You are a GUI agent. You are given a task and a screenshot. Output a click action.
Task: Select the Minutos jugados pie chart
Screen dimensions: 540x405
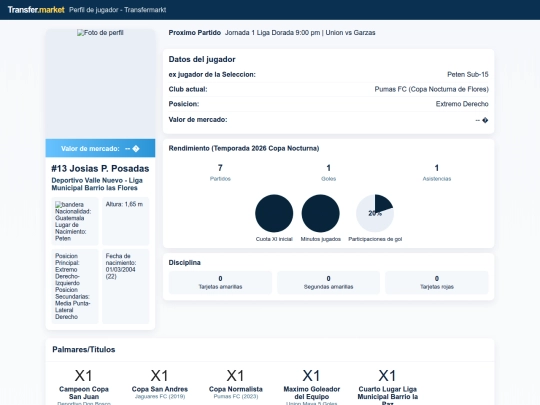coord(321,213)
